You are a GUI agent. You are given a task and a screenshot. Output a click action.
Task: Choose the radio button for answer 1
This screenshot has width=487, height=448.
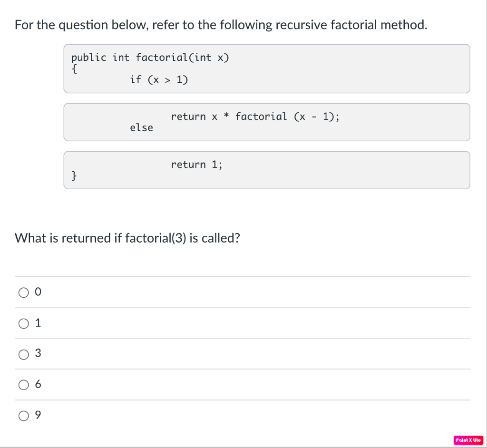pos(24,323)
